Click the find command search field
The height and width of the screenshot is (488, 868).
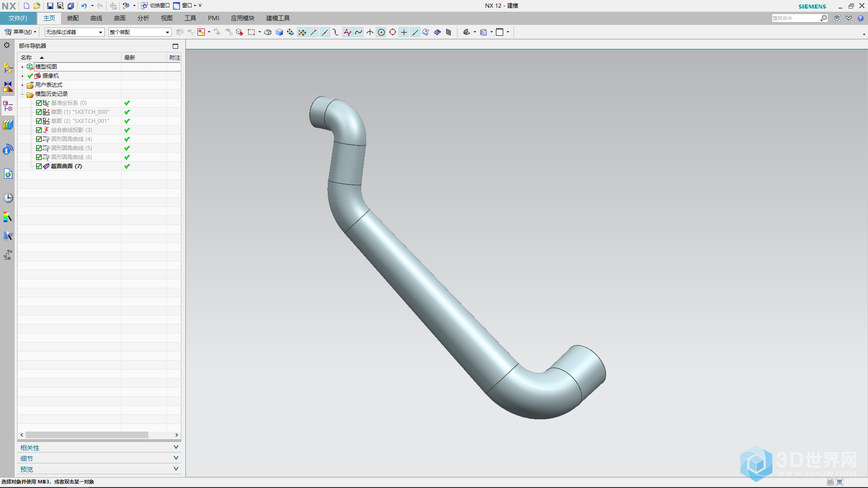point(796,18)
